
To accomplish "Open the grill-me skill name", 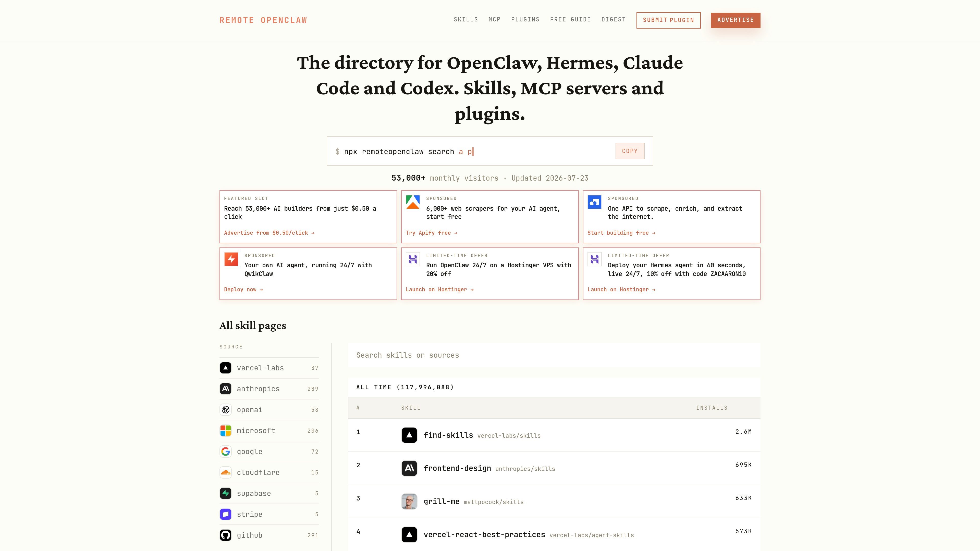I will (x=441, y=501).
